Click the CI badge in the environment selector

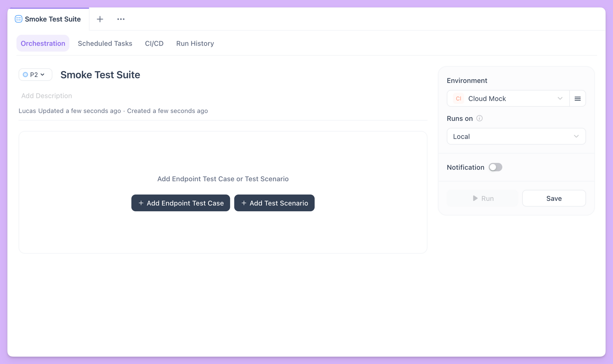click(458, 98)
